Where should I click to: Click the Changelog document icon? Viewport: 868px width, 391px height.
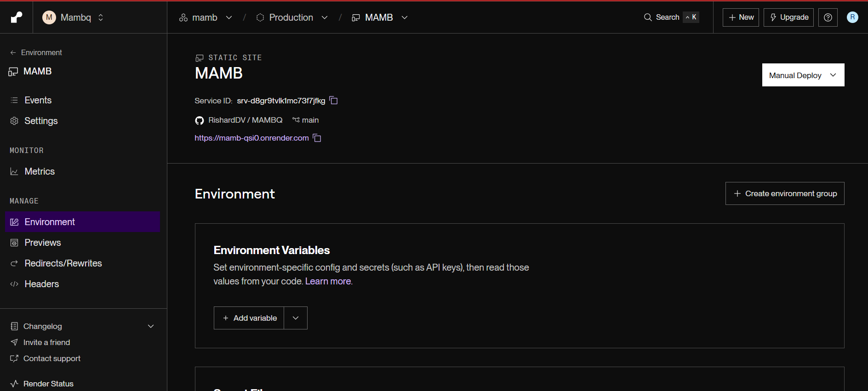pos(14,326)
